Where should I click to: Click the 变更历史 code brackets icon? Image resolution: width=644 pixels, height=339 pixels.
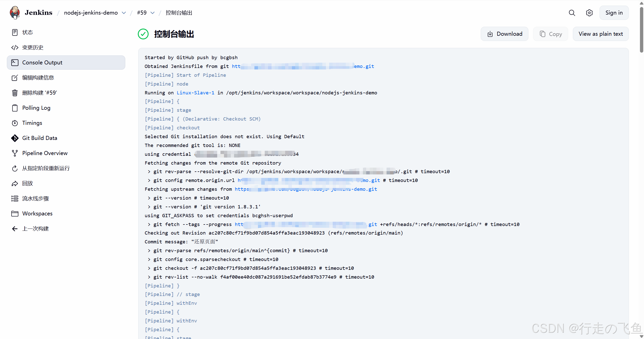click(15, 48)
